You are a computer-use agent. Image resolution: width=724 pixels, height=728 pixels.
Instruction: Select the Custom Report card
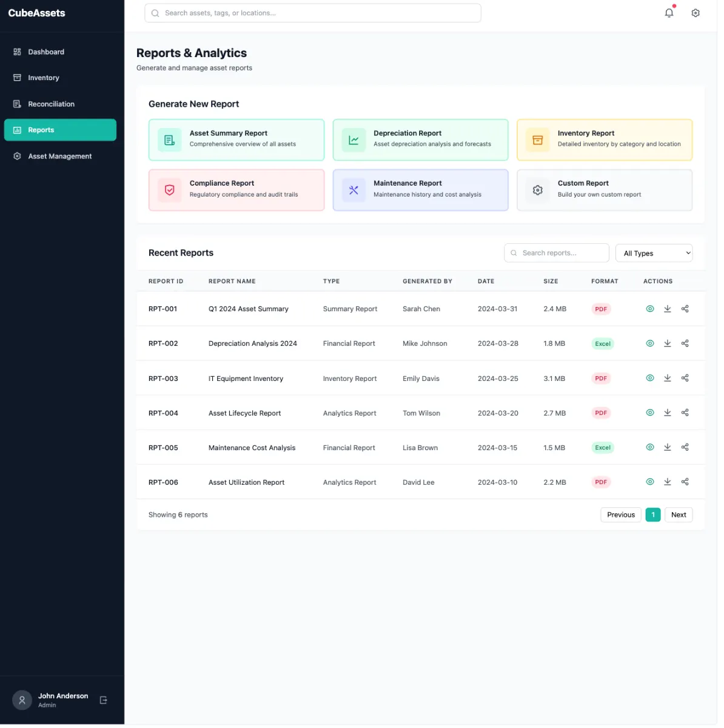(604, 190)
